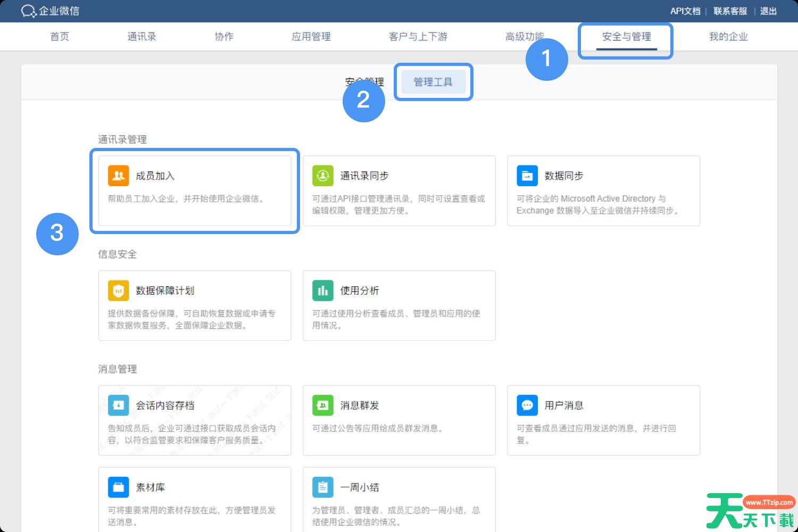The width and height of the screenshot is (798, 532).
Task: Click the blue 数据同步 folder icon
Action: pyautogui.click(x=527, y=176)
